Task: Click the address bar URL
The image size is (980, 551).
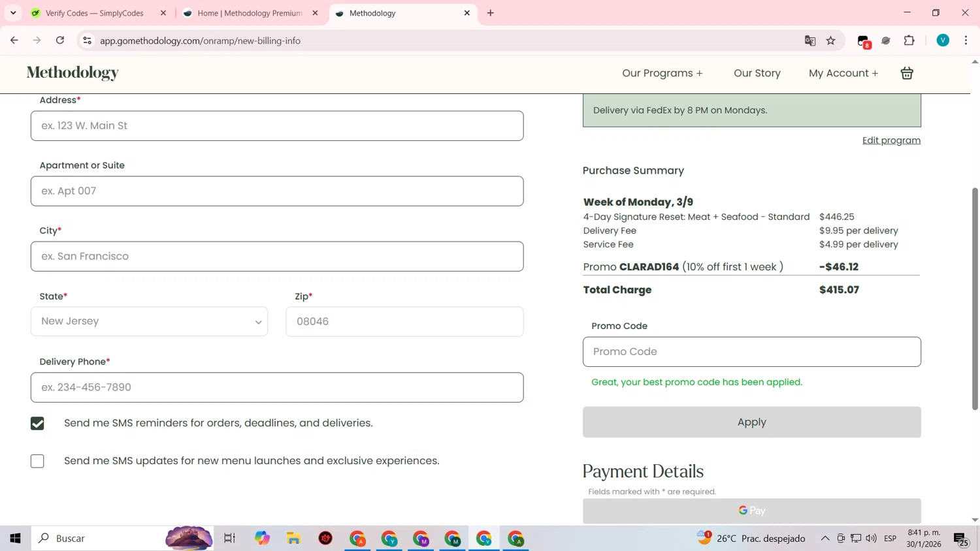Action: coord(200,40)
